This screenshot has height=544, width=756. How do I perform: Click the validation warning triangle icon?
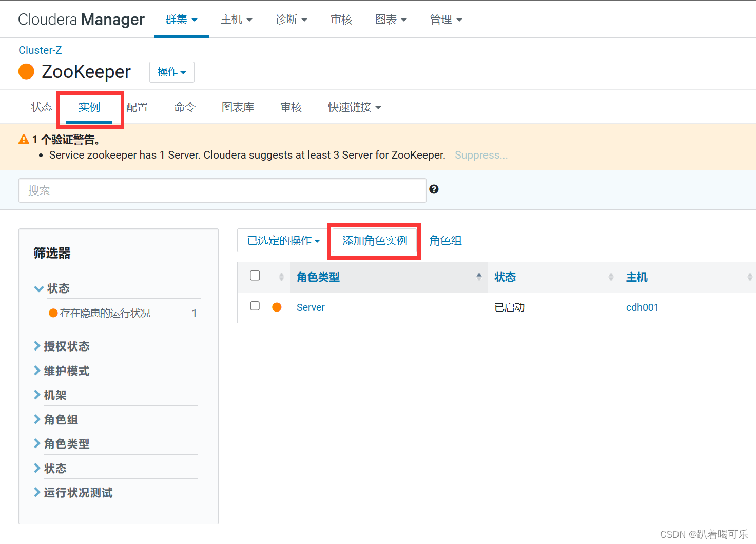click(24, 139)
